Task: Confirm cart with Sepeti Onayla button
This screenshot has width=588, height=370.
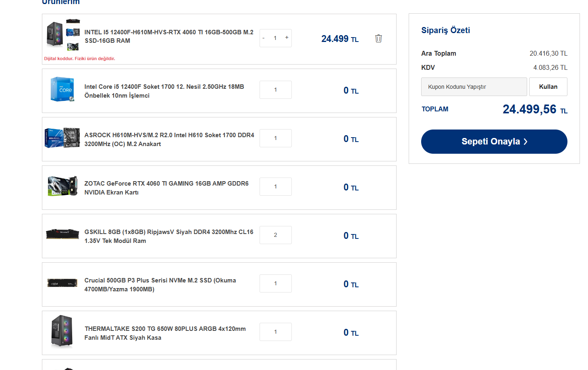Action: tap(494, 142)
